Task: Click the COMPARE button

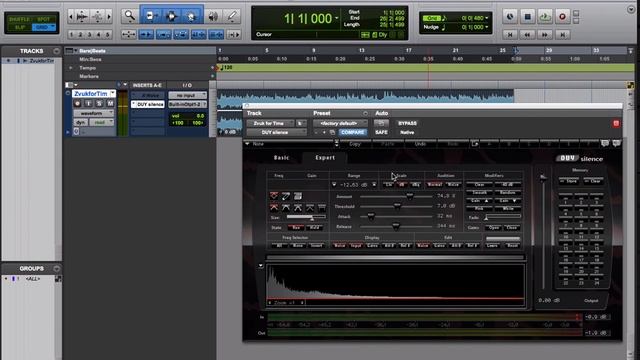Action: pyautogui.click(x=353, y=132)
